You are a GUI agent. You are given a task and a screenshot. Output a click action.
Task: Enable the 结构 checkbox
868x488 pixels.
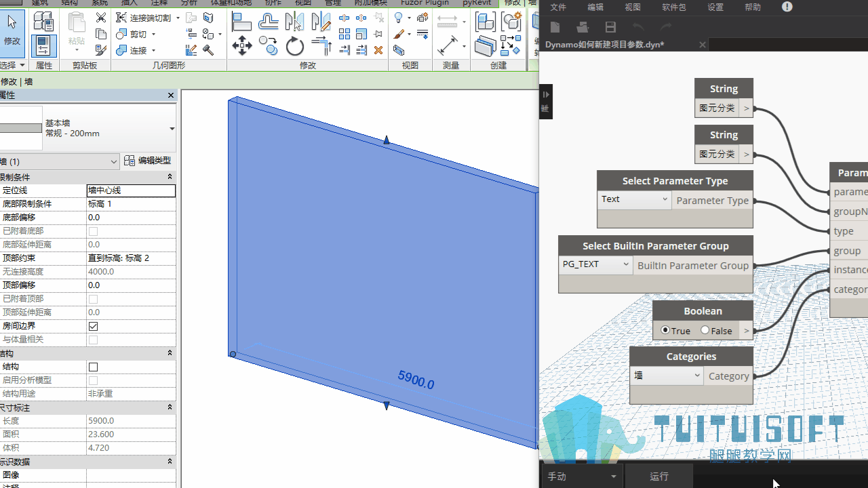94,367
